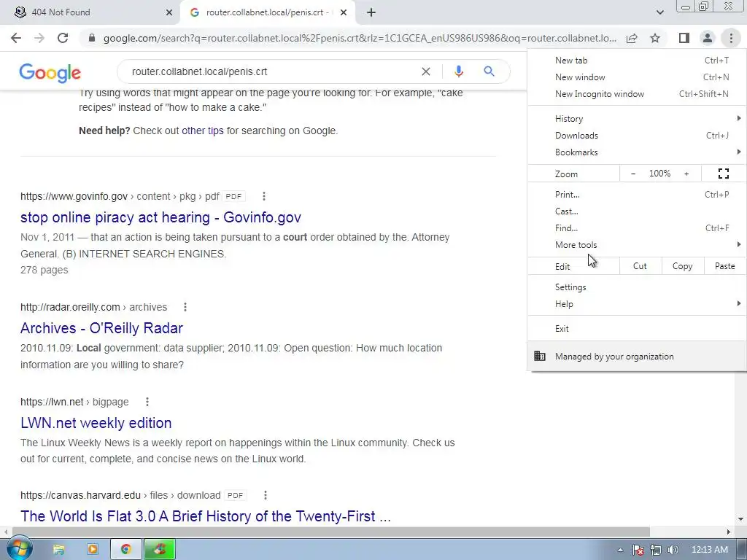This screenshot has width=747, height=560.
Task: Click the Action Center flag tray icon
Action: tap(638, 550)
